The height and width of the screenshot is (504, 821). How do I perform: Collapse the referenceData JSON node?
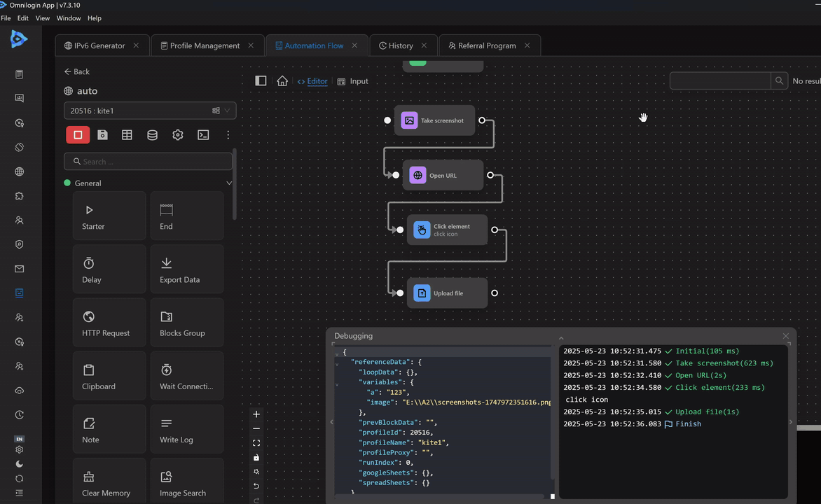pyautogui.click(x=337, y=363)
